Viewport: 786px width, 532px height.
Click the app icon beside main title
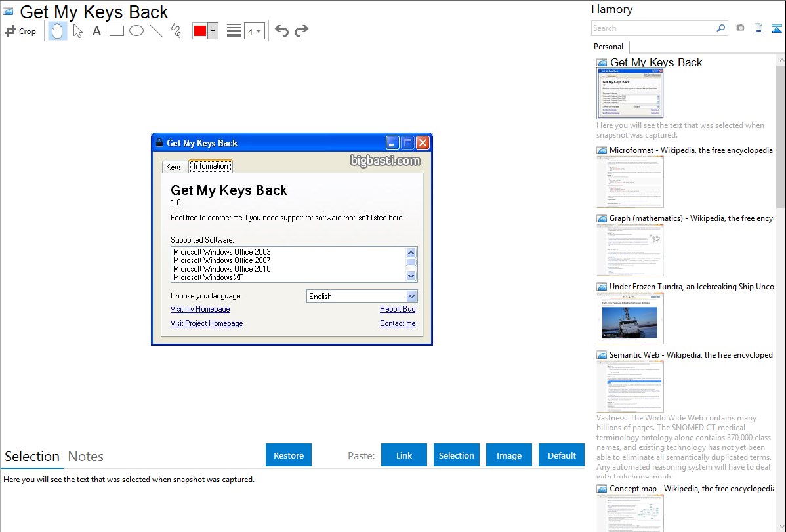click(8, 11)
